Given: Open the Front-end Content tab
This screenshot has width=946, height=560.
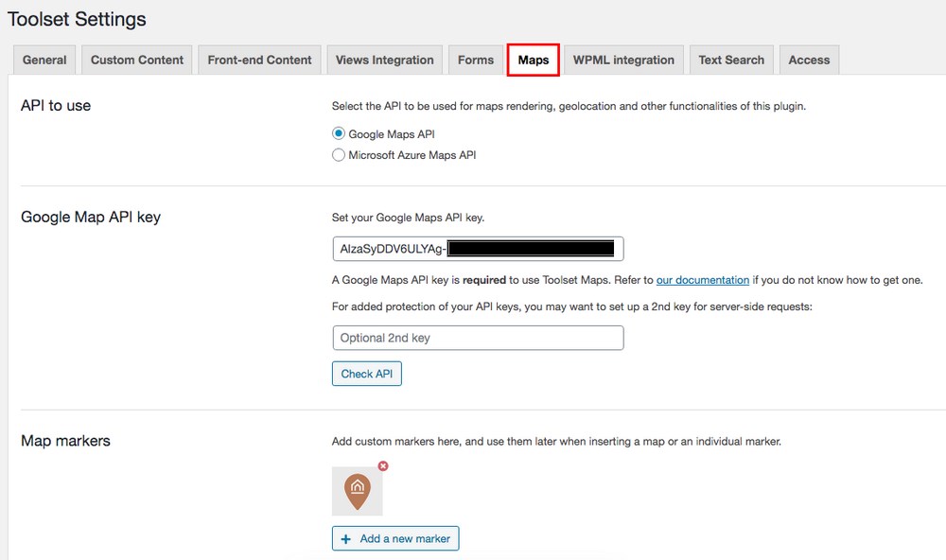Looking at the screenshot, I should tap(259, 60).
